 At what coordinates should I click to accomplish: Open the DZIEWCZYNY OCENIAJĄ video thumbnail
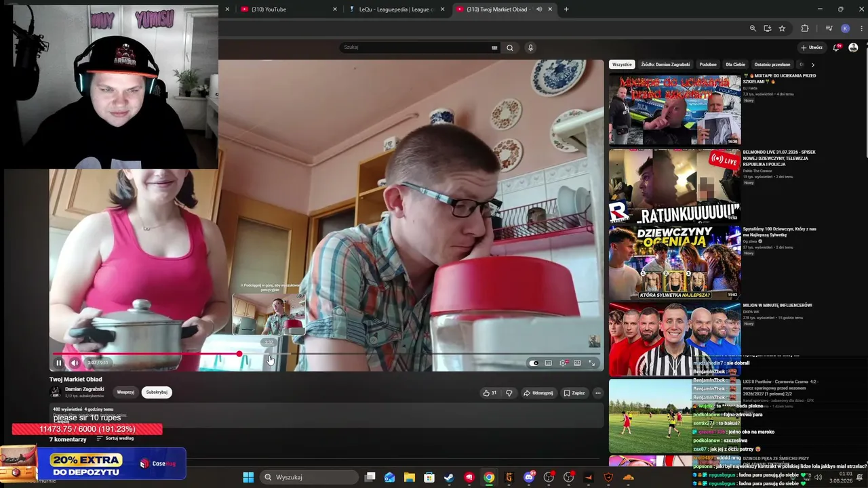675,262
